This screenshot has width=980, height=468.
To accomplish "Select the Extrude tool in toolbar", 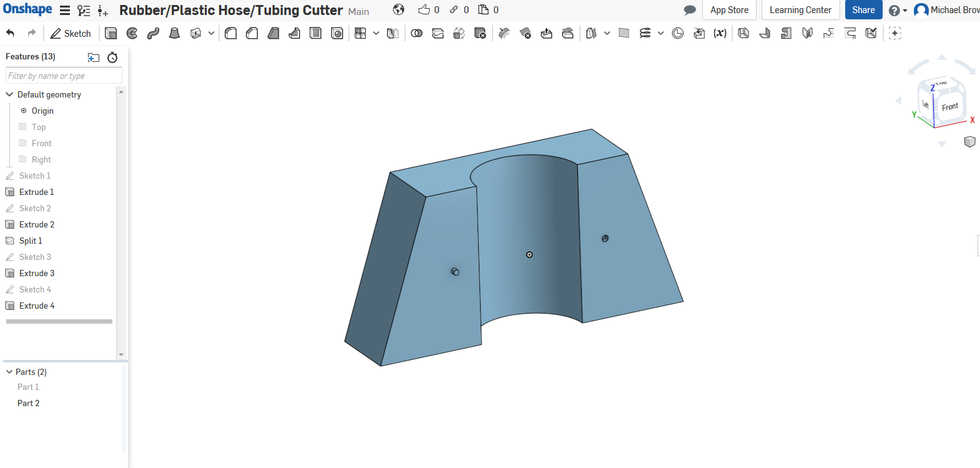I will [x=111, y=33].
